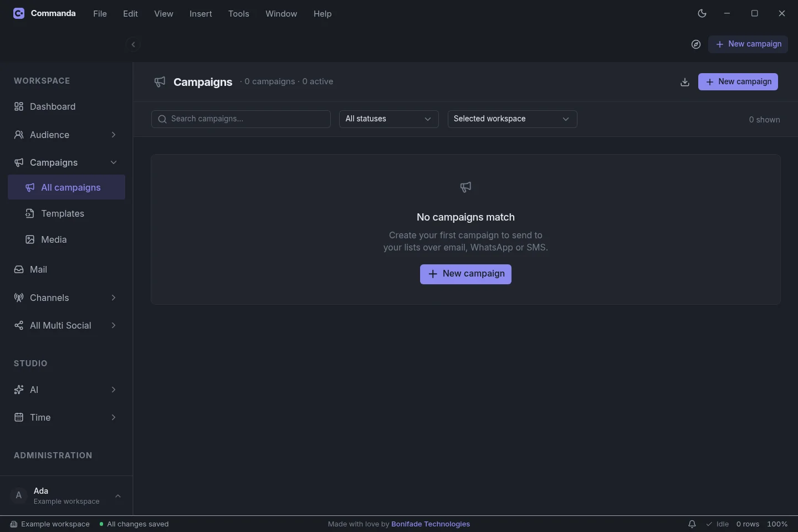Click All changes saved status
The height and width of the screenshot is (532, 798).
(x=134, y=524)
